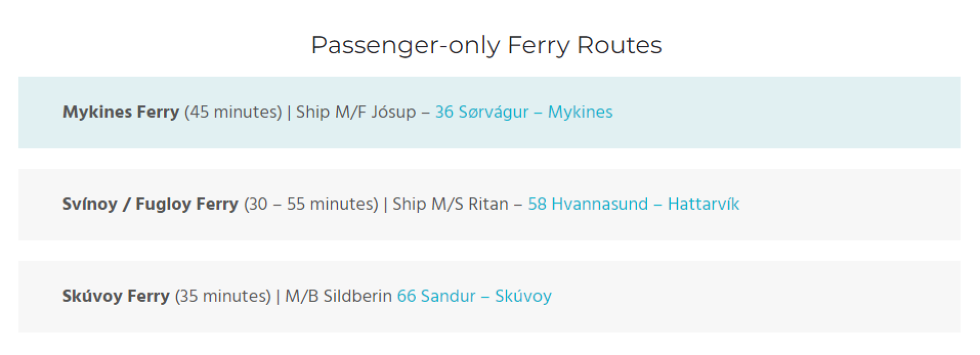980x355 pixels.
Task: Click the Ship M/F Jósup text
Action: [356, 112]
